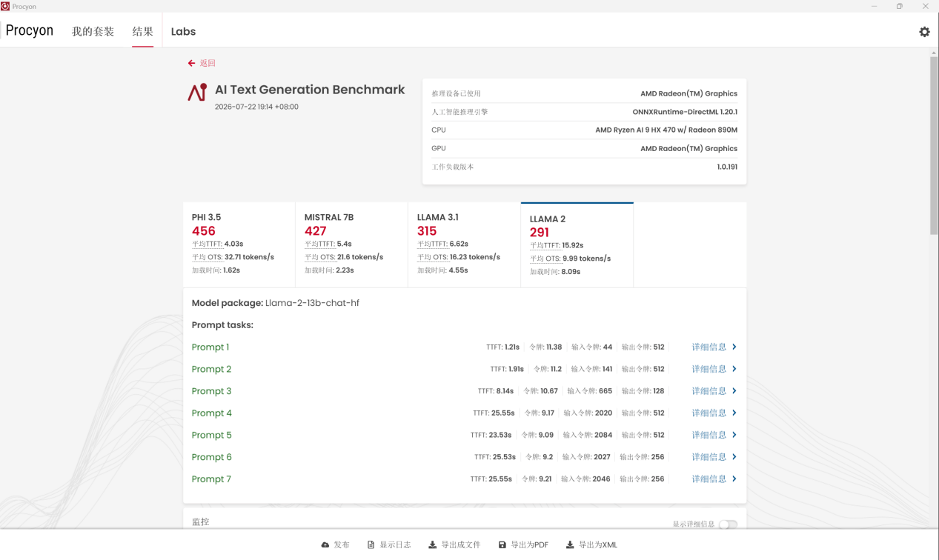Click the export as XML download icon
This screenshot has height=560, width=939.
(570, 544)
